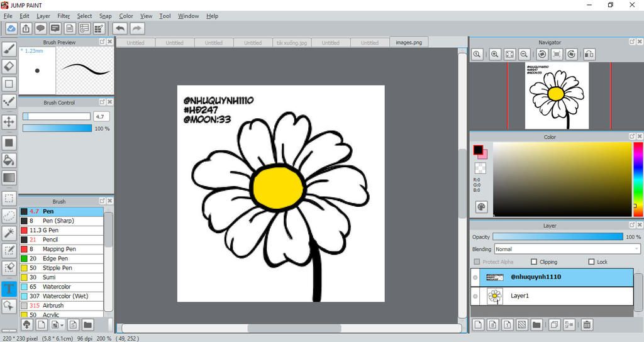The width and height of the screenshot is (644, 342).
Task: Select the Sumi brush
Action: (x=61, y=277)
